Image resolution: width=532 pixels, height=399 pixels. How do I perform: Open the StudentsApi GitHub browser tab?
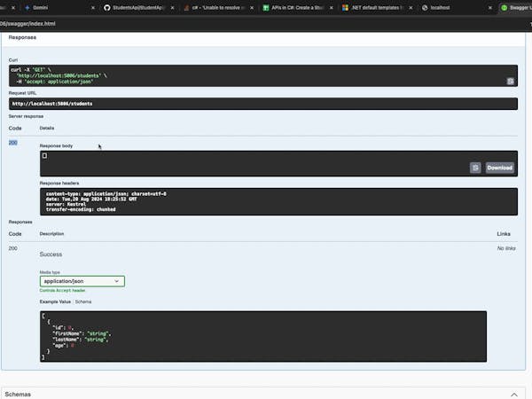[137, 7]
